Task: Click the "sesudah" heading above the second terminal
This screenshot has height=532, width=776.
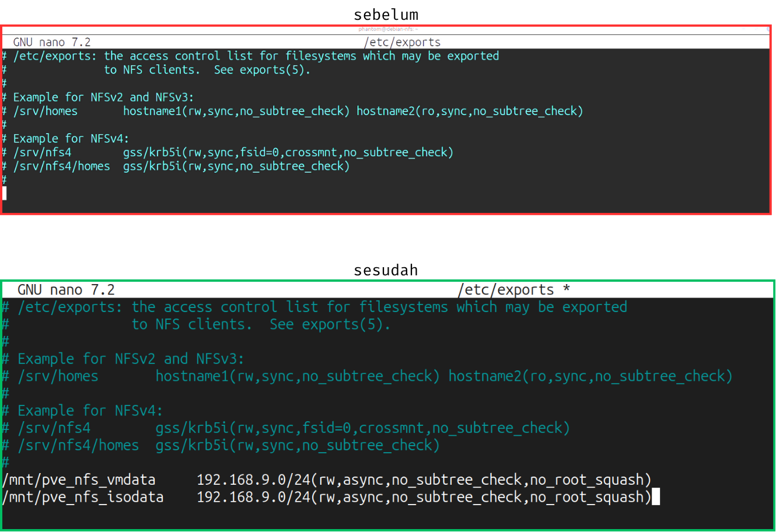Action: 386,270
